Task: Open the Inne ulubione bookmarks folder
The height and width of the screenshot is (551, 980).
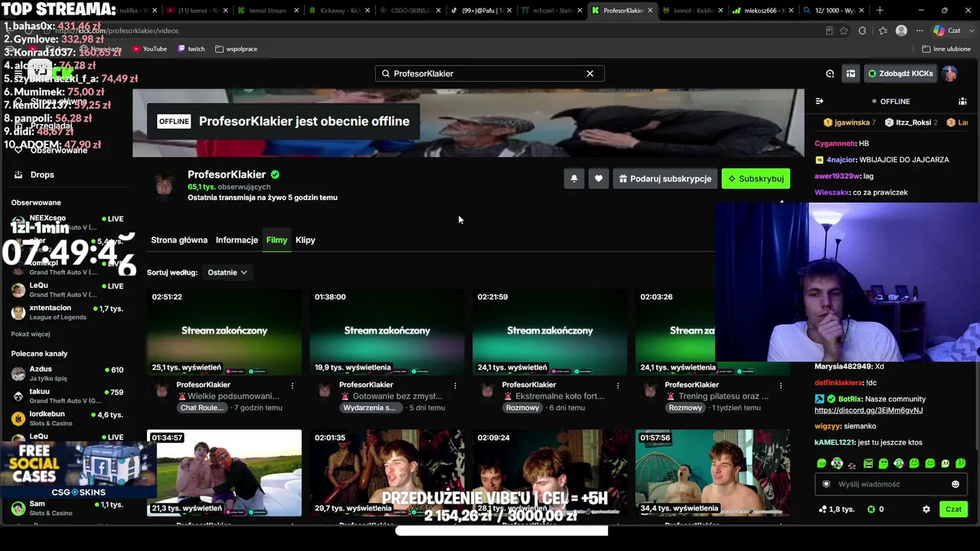Action: (946, 49)
